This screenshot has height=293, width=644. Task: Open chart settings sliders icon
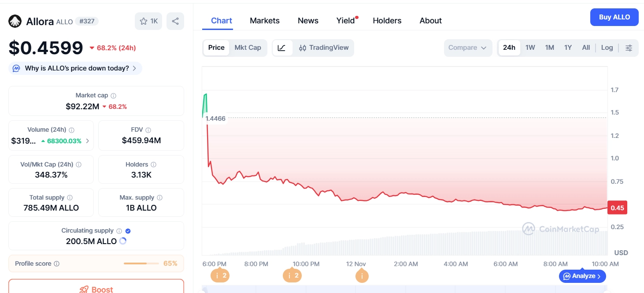tap(629, 48)
